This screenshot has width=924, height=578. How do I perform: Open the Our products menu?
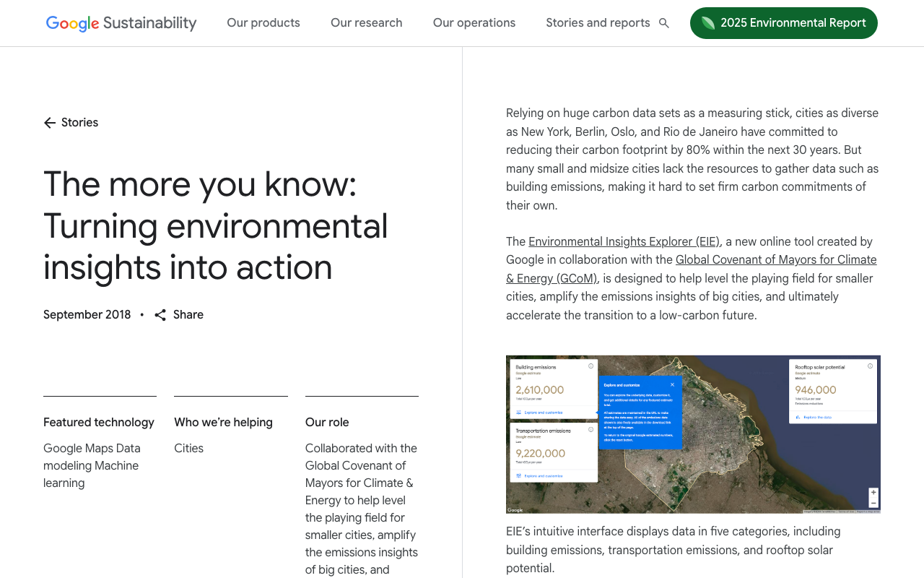pyautogui.click(x=263, y=23)
